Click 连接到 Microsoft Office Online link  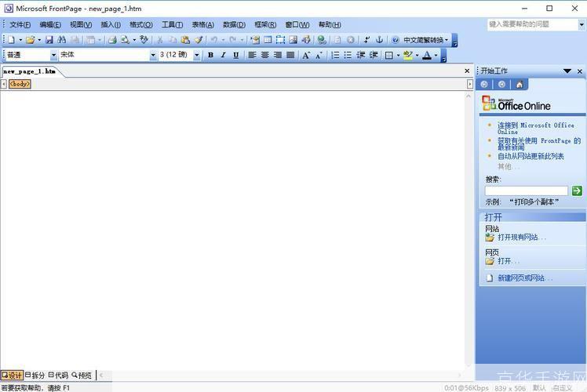click(535, 129)
